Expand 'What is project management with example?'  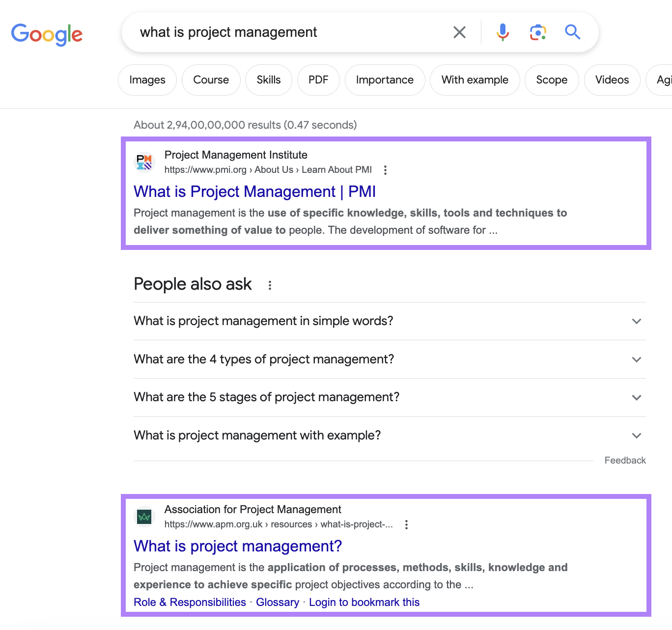[x=636, y=436]
